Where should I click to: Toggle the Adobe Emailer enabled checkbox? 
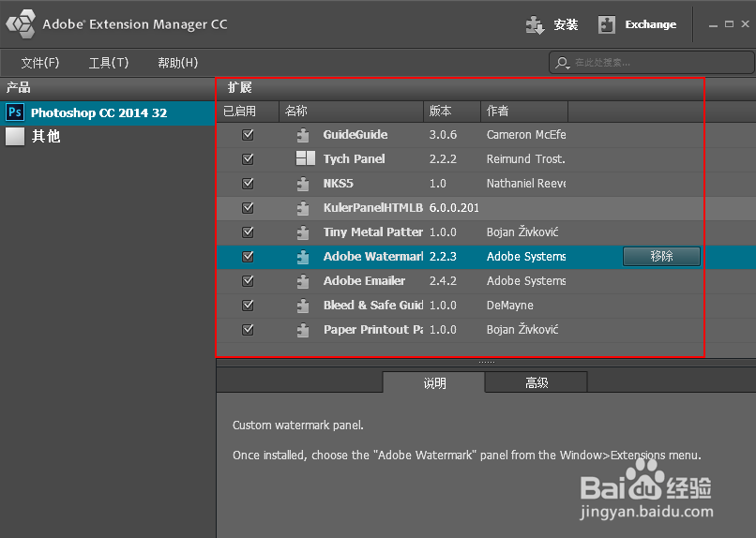[248, 281]
